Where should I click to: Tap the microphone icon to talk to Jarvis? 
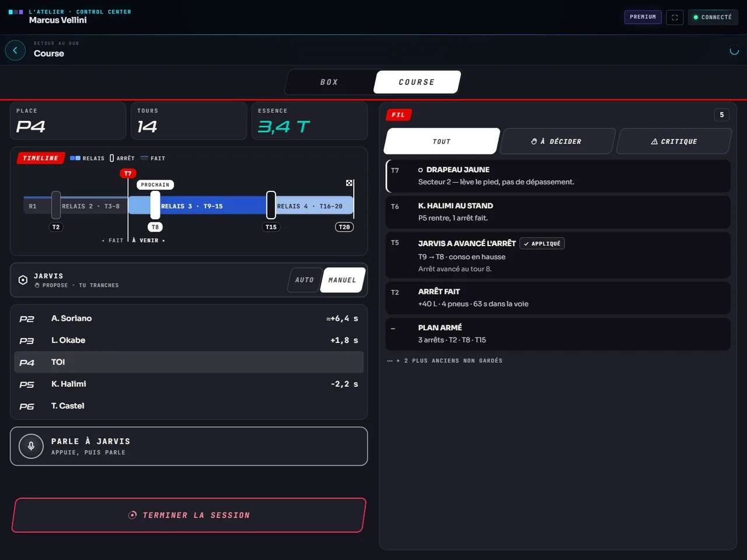(x=31, y=446)
